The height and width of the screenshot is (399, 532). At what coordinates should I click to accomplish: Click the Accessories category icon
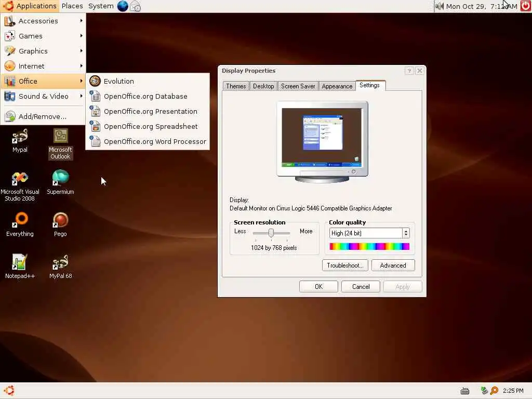pos(9,21)
